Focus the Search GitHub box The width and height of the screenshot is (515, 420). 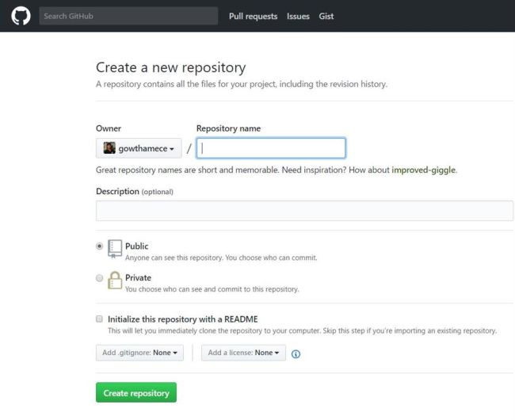point(128,16)
